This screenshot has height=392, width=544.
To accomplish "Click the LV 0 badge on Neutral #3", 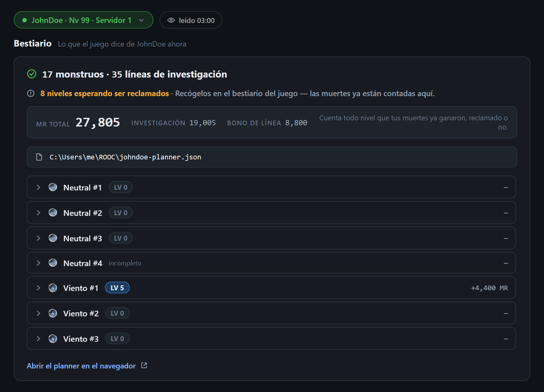I will point(121,238).
